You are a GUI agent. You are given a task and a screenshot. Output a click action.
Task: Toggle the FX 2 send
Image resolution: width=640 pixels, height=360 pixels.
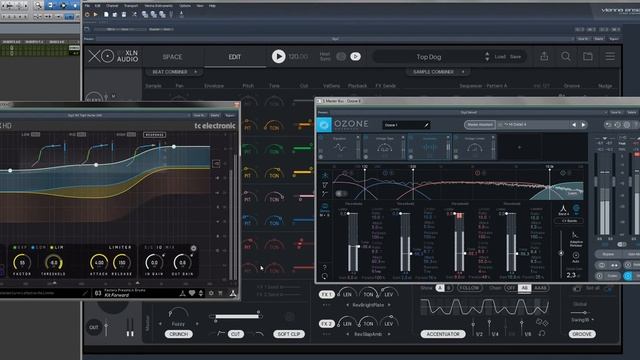click(x=326, y=324)
